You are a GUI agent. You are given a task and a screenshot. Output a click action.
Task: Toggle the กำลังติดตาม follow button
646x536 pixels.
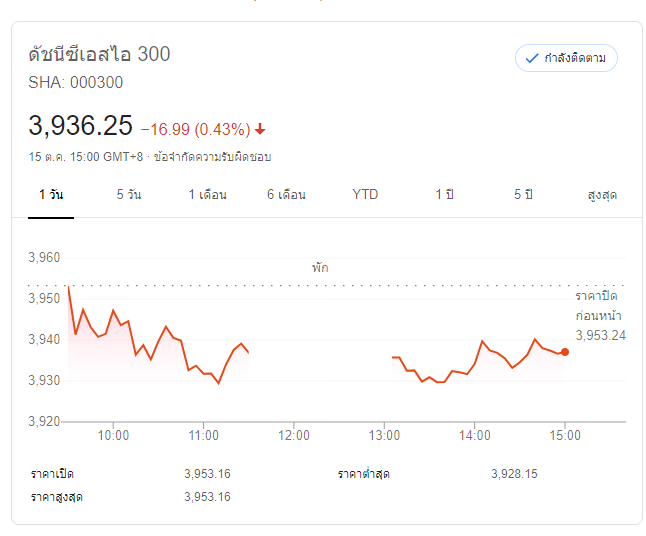click(x=566, y=58)
